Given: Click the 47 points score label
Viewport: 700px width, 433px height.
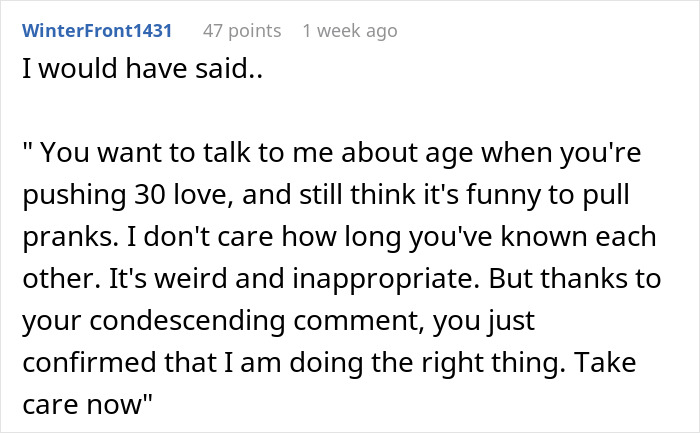Looking at the screenshot, I should click(242, 31).
